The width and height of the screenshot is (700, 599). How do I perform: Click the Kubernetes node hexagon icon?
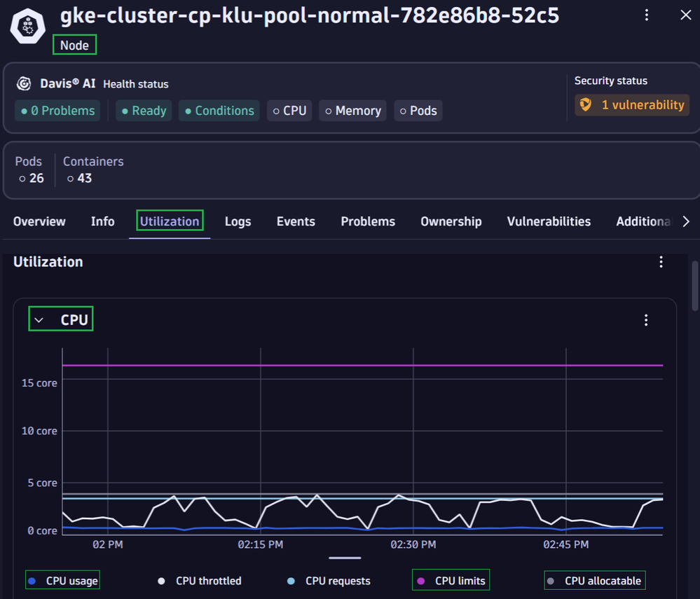[28, 26]
